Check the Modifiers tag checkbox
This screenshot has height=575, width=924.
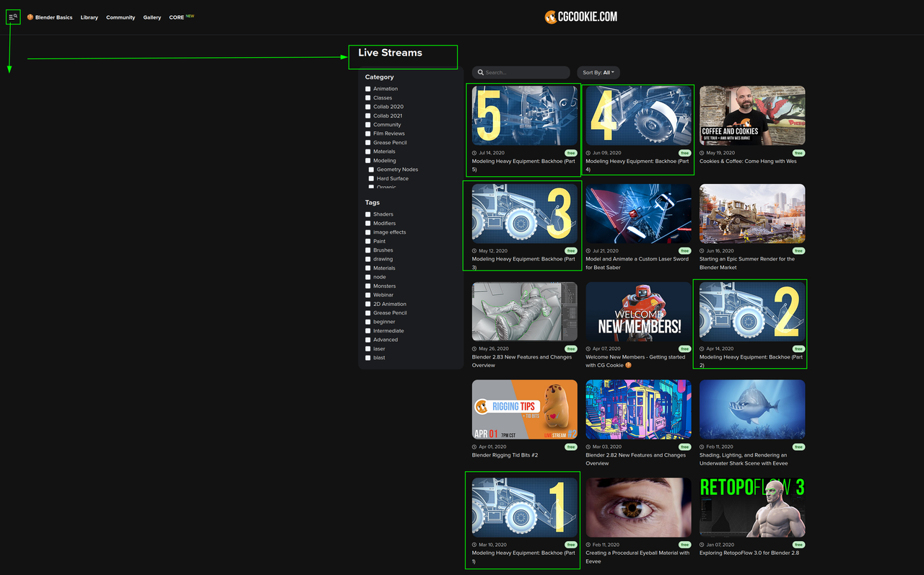tap(368, 224)
